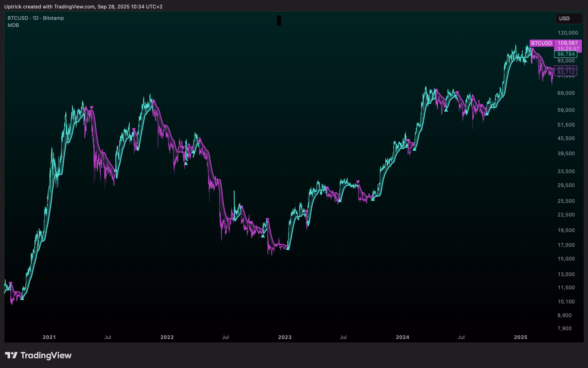588x368 pixels.
Task: Click the 2024 label on time axis
Action: [x=402, y=337]
